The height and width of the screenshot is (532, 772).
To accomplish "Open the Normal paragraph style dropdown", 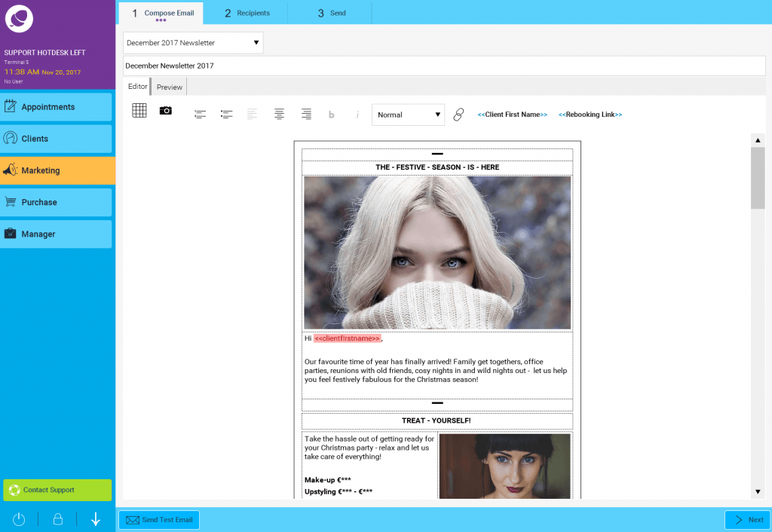I will click(407, 115).
